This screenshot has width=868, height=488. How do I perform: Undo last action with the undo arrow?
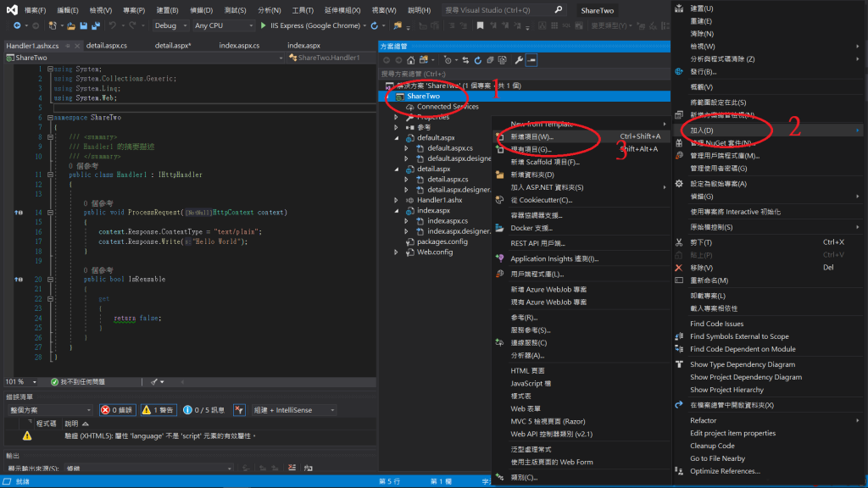coord(113,25)
